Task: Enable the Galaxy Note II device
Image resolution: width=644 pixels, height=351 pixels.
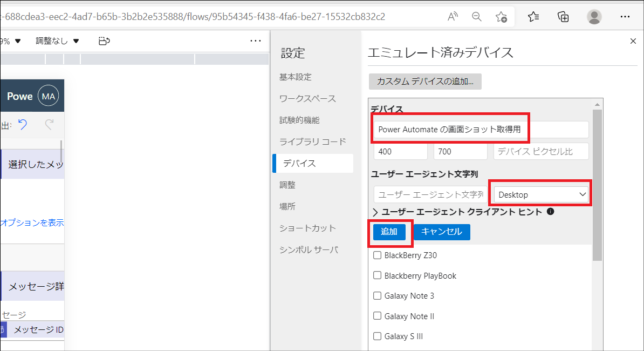Action: tap(377, 316)
